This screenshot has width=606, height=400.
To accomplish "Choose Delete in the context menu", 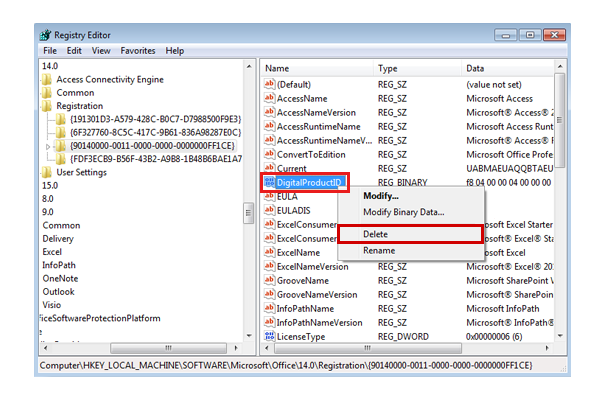I will (411, 234).
